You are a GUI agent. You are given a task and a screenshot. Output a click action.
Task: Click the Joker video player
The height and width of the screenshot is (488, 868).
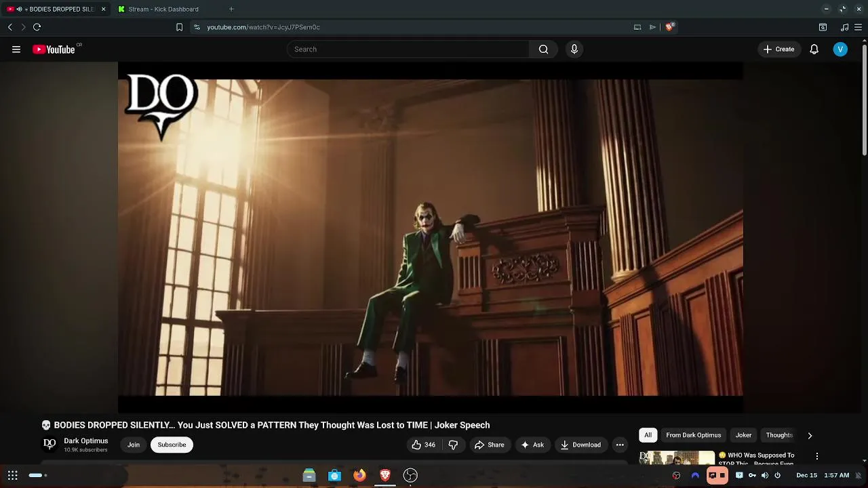coord(431,237)
